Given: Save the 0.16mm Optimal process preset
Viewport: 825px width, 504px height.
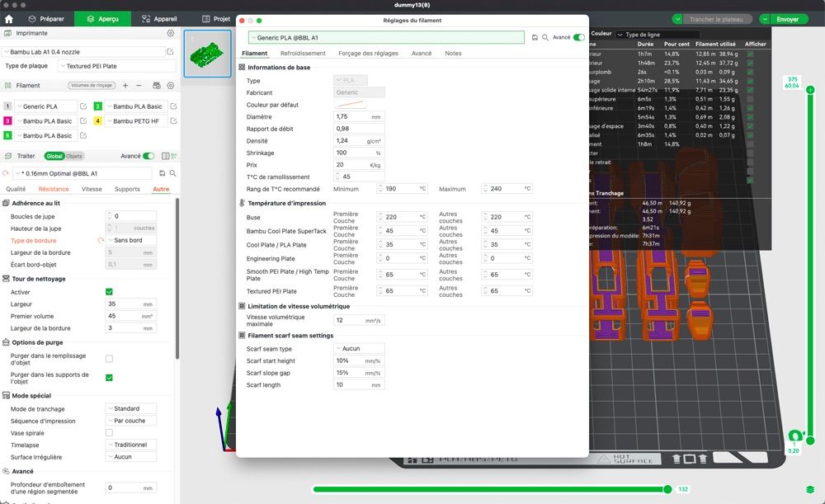Looking at the screenshot, I should click(x=162, y=173).
